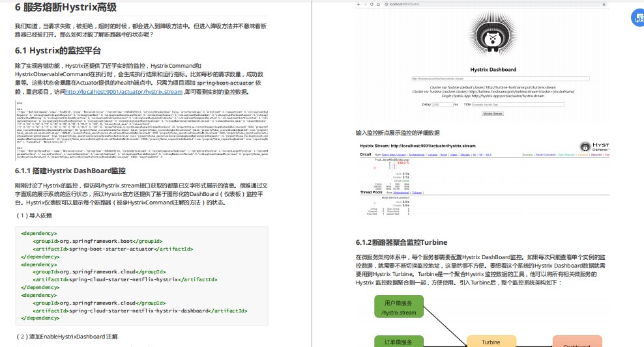
Task: Click the 100.0 % error rate value
Action: coord(403,163)
